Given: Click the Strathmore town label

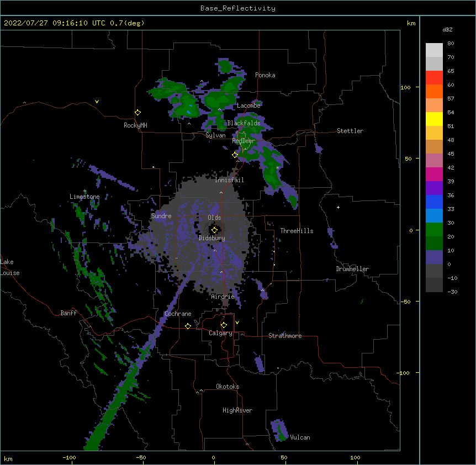Looking at the screenshot, I should tap(285, 336).
